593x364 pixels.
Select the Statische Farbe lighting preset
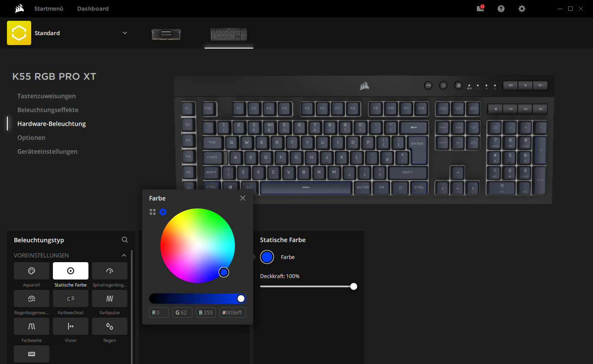click(x=71, y=271)
